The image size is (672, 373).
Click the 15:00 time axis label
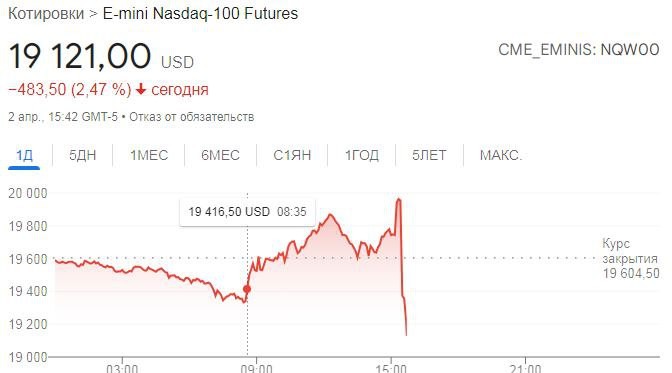click(x=390, y=368)
